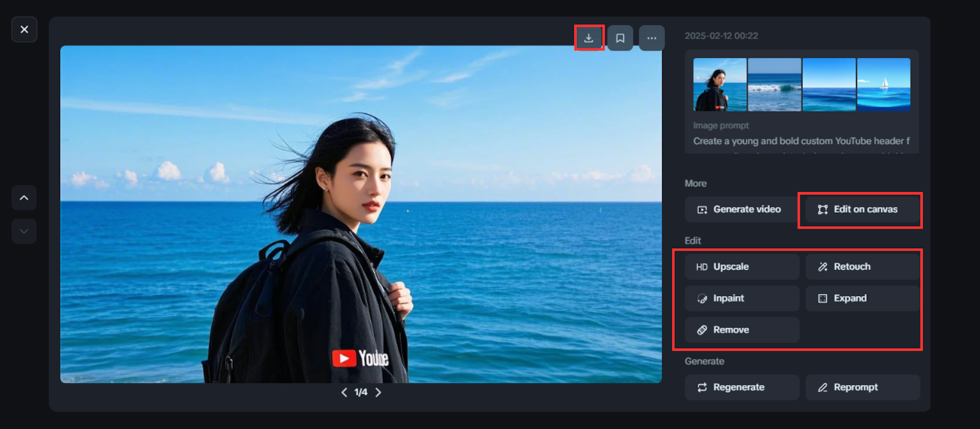Click the Generate video button
The image size is (980, 429).
(742, 210)
